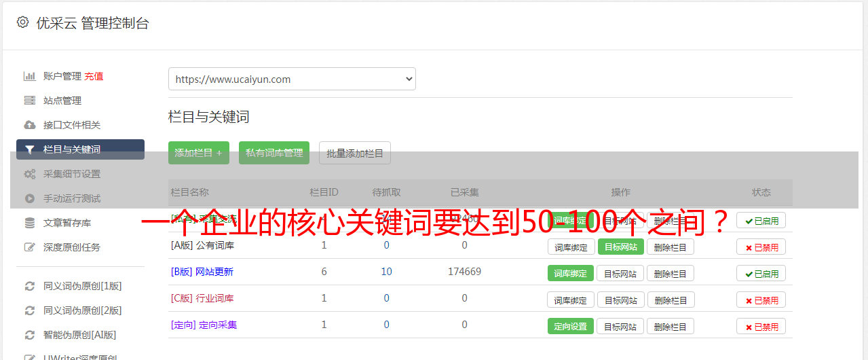Screen dimensions: 868x360
Task: Click the green 添加栏目 + button
Action: (199, 153)
